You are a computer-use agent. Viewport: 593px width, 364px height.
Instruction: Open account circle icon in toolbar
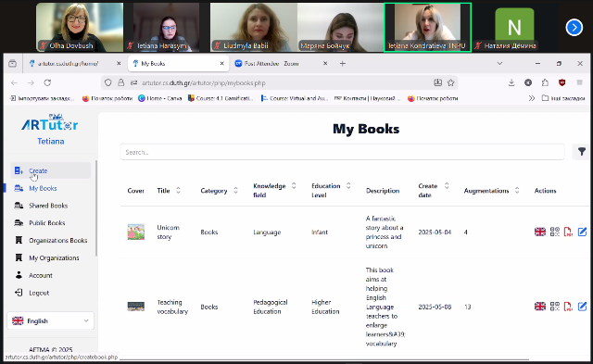[528, 82]
